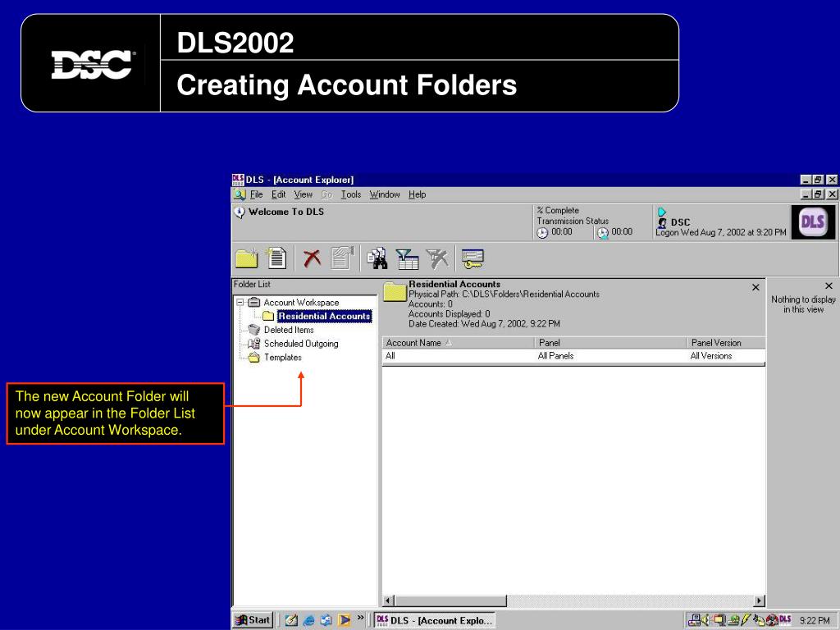Click the large Residential Accounts folder icon
The width and height of the screenshot is (840, 630).
(x=395, y=292)
